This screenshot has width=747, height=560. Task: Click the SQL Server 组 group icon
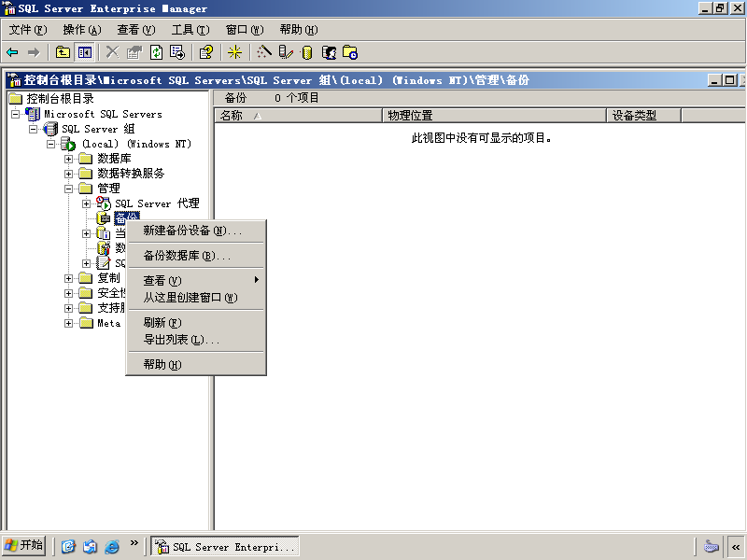click(50, 129)
